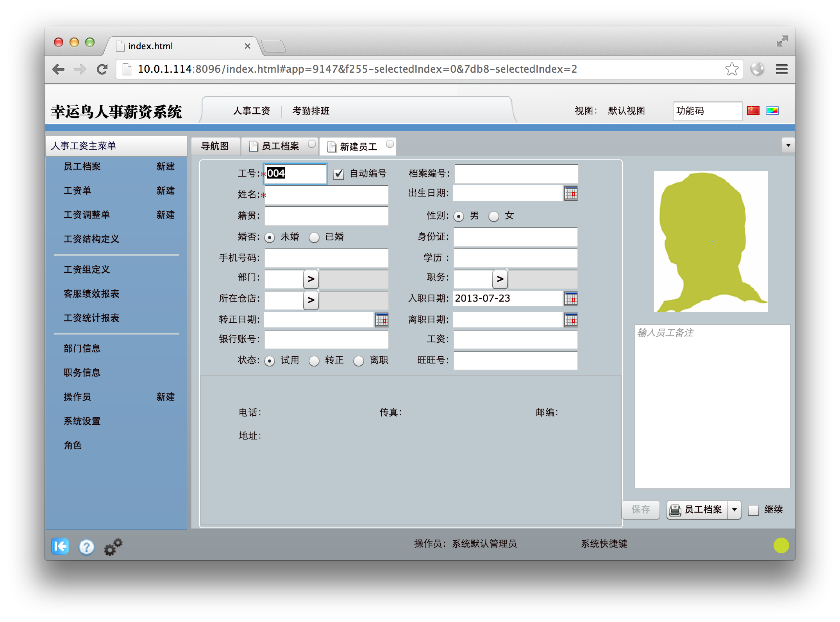840x622 pixels.
Task: Open the 考勤排班 top menu
Action: click(311, 111)
